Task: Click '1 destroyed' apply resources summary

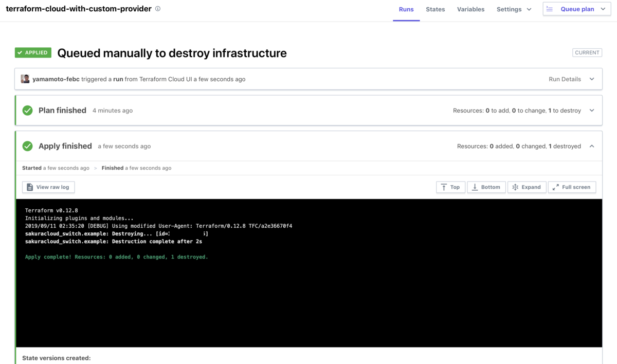Action: pos(565,146)
